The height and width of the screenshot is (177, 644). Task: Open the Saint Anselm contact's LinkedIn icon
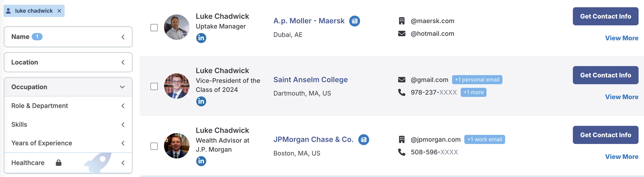tap(201, 101)
